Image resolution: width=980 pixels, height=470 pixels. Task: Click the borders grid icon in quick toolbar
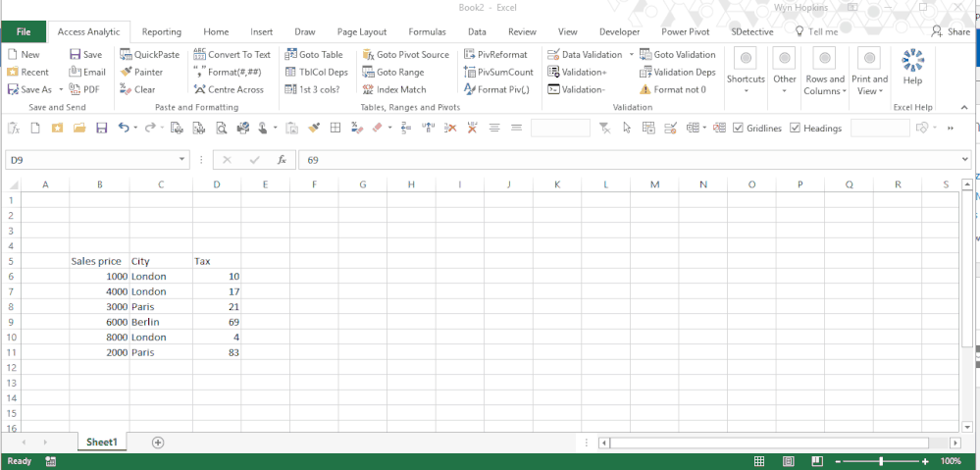335,129
